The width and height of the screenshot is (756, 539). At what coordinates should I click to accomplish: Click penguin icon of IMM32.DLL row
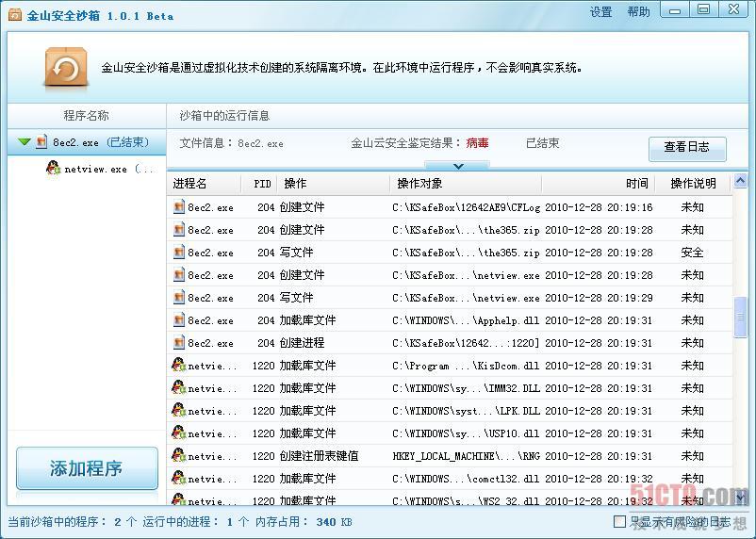coord(179,387)
